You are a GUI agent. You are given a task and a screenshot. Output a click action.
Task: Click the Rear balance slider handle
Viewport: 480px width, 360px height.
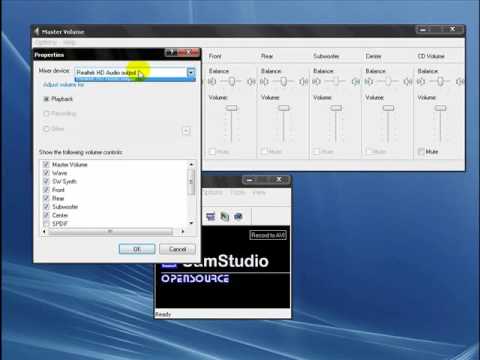[284, 82]
